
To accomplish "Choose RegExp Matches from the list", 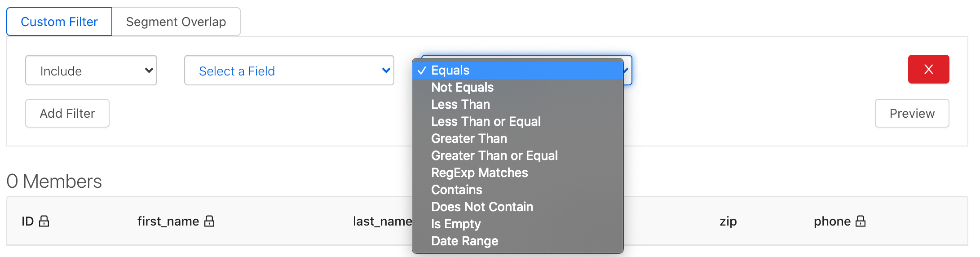I will [x=479, y=173].
